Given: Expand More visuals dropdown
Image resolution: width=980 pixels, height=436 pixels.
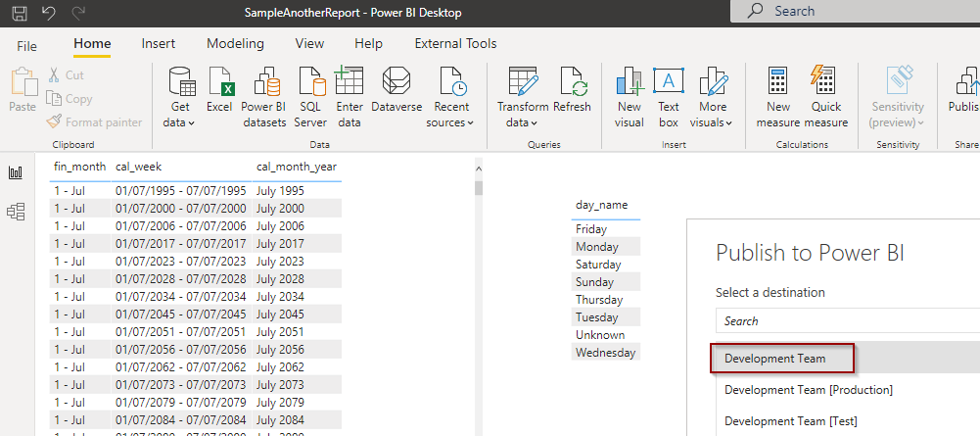Looking at the screenshot, I should tap(713, 98).
